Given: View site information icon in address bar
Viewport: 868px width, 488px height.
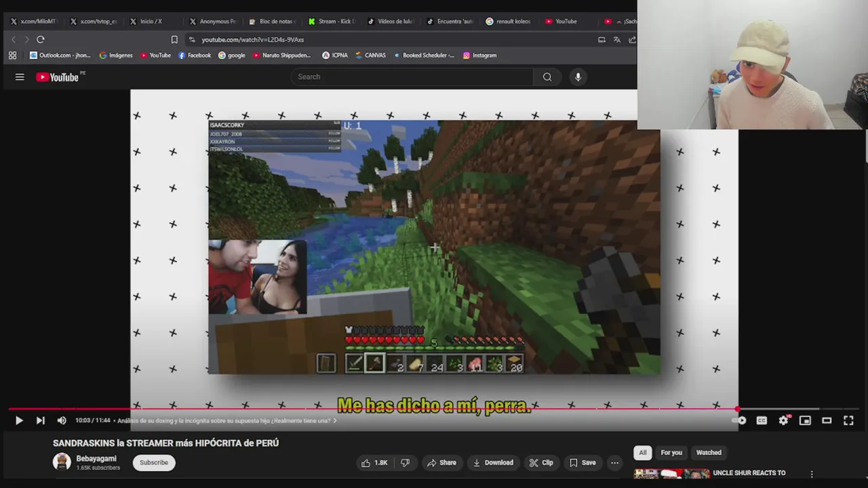Looking at the screenshot, I should coord(192,39).
